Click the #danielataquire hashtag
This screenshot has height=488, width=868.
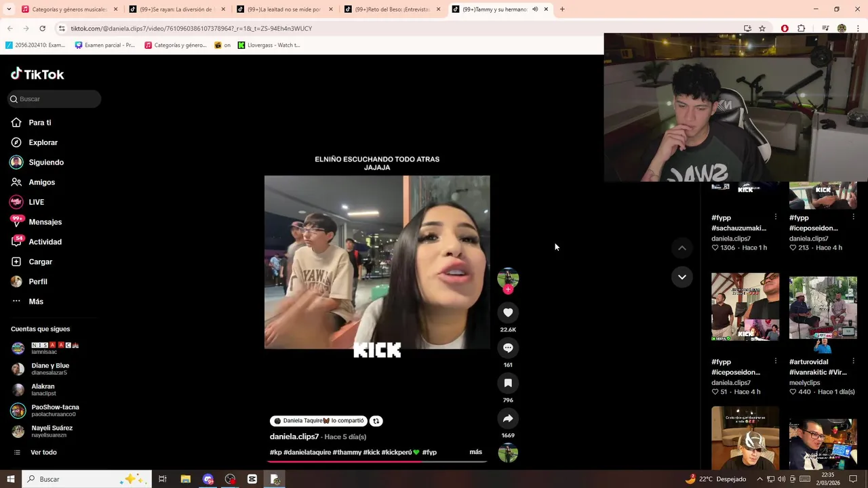point(307,452)
